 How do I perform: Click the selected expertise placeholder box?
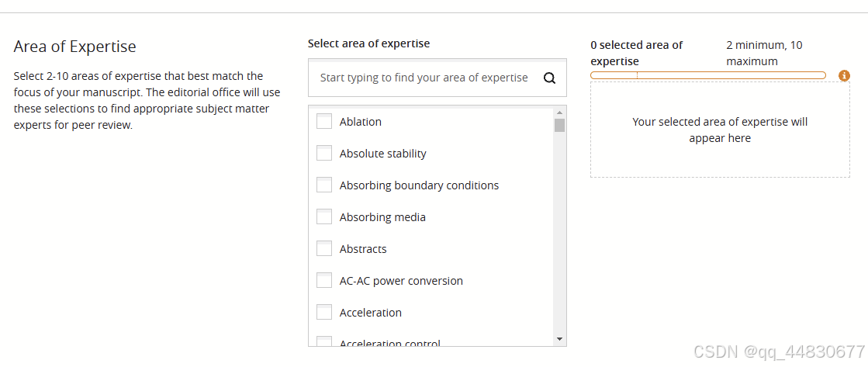click(x=720, y=130)
